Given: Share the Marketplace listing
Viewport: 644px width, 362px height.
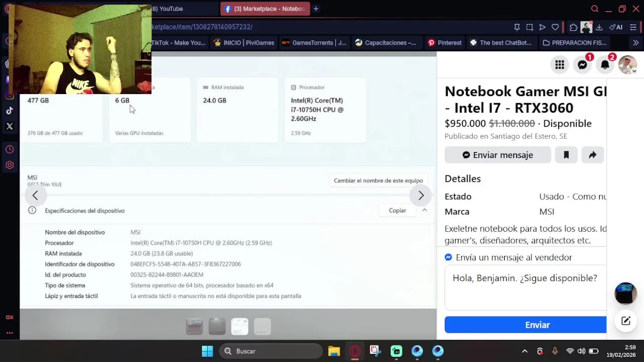Looking at the screenshot, I should [x=593, y=155].
